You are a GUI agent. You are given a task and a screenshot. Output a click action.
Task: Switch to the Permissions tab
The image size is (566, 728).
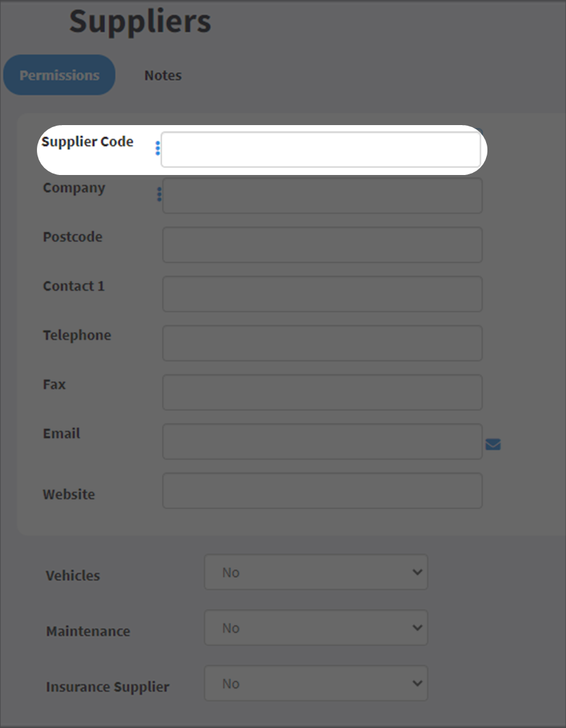point(59,75)
